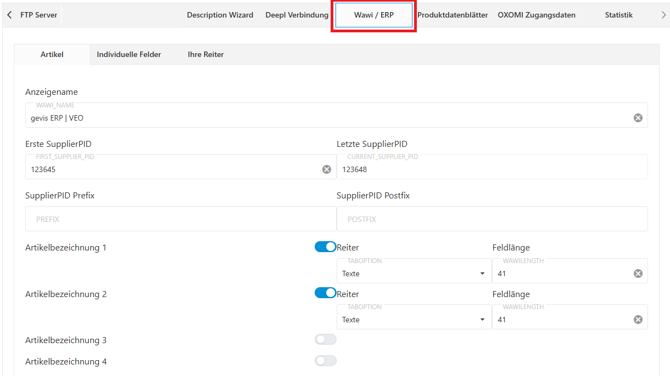
Task: Switch to the Ihre Reiter sub-tab
Action: pyautogui.click(x=206, y=54)
